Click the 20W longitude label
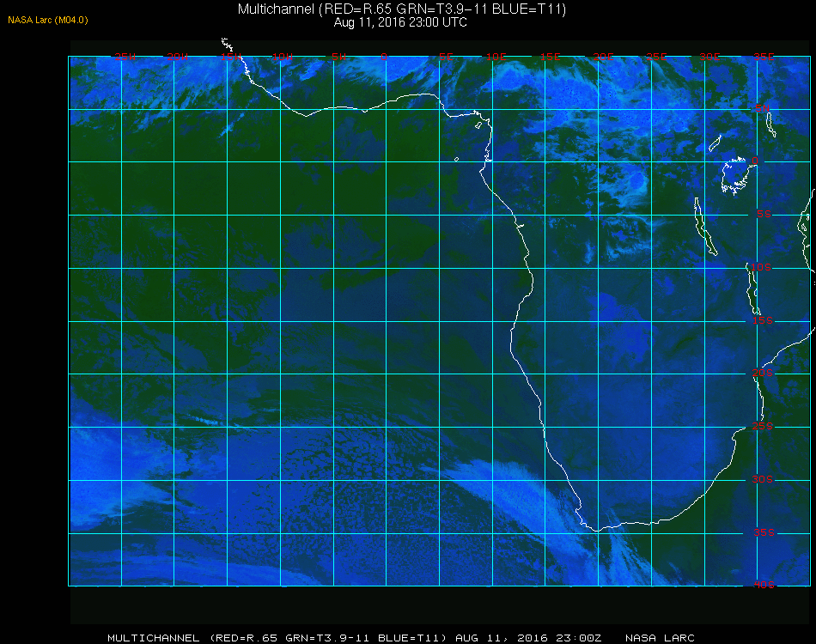This screenshot has width=816, height=644. point(178,57)
